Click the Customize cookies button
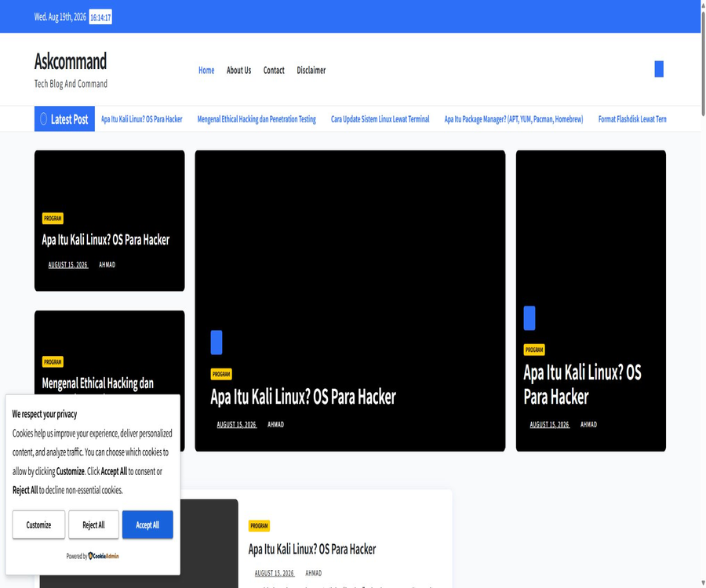The image size is (706, 588). point(38,524)
